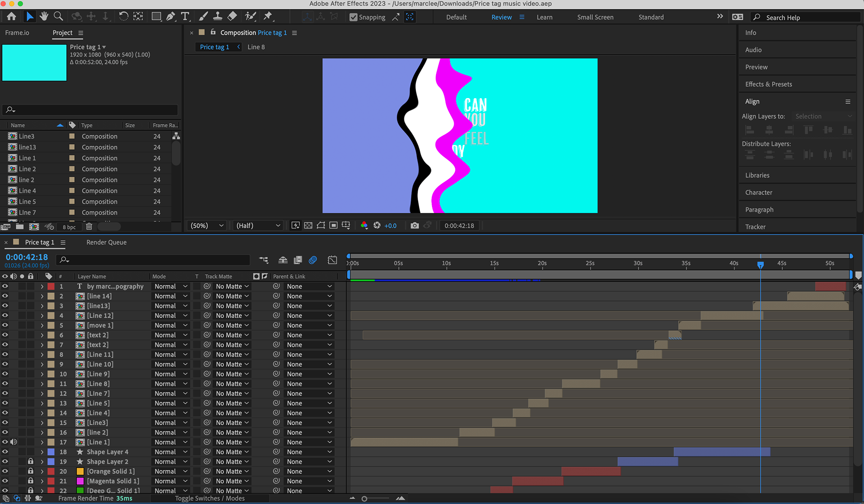Select the Zoom magnifier tool

(x=58, y=17)
